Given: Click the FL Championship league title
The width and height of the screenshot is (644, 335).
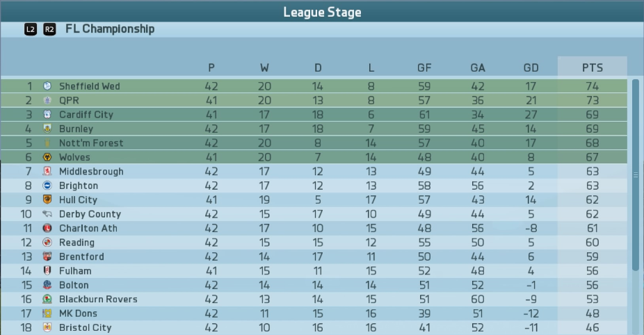Looking at the screenshot, I should pyautogui.click(x=110, y=28).
